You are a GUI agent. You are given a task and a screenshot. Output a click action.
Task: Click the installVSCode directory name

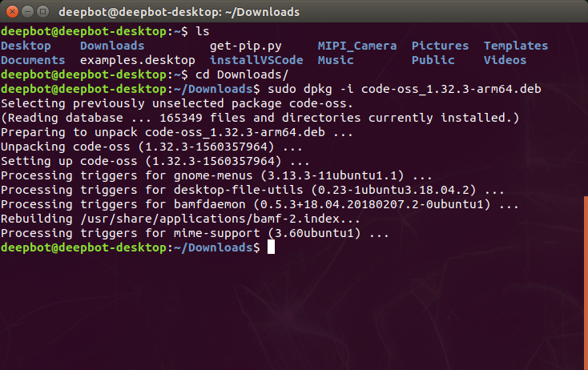click(256, 60)
